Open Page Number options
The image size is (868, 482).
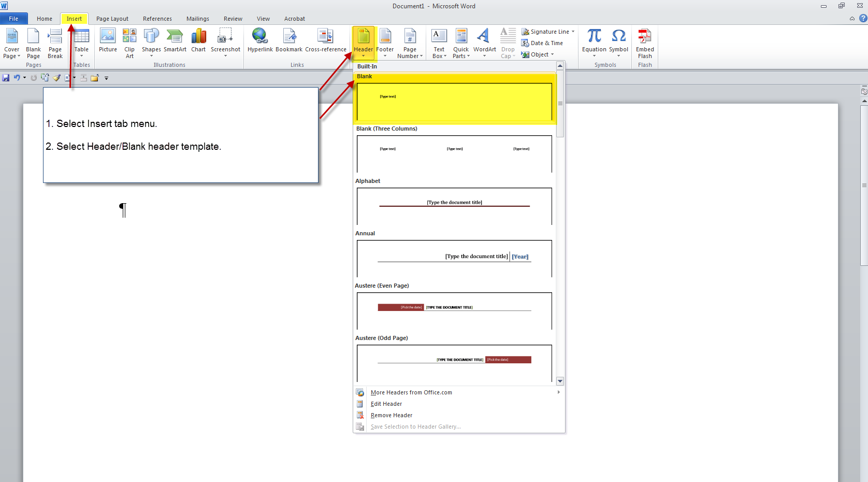pyautogui.click(x=410, y=44)
